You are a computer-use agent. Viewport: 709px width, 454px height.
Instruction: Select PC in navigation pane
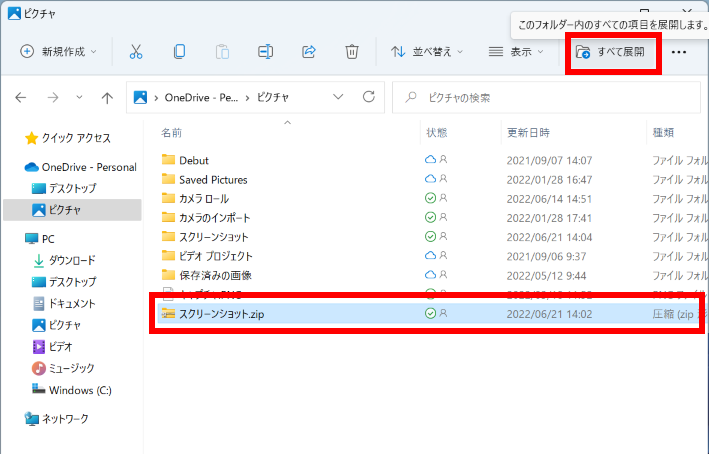[x=40, y=239]
